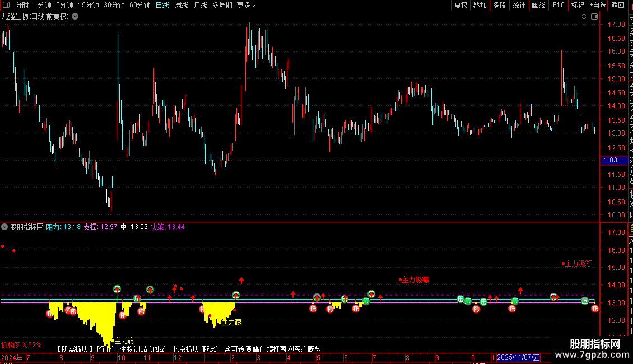Click the panel layout icon beside the diamond

[594, 17]
